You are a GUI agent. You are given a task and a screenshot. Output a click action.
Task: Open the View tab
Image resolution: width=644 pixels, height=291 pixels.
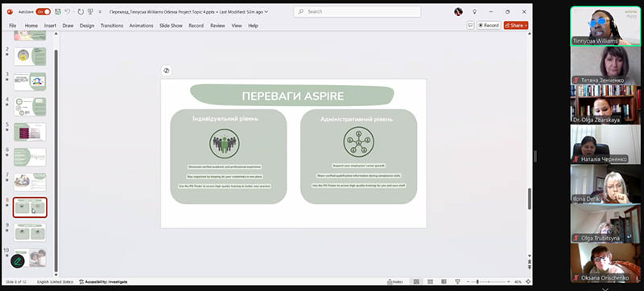(237, 26)
